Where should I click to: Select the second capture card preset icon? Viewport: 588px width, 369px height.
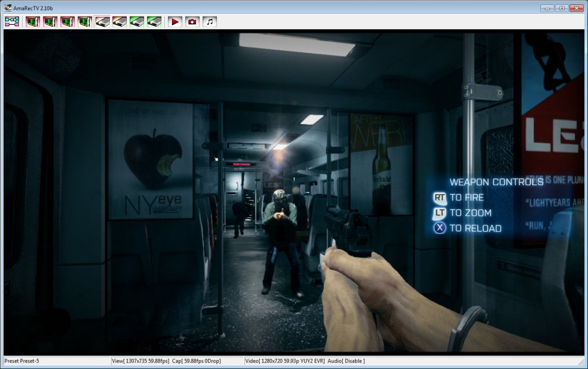click(50, 22)
